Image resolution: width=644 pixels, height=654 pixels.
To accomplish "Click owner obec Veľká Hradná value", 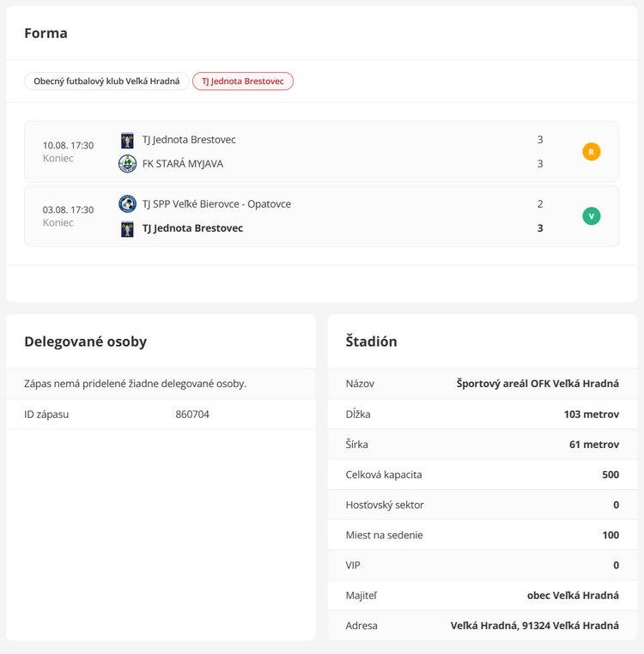I will [x=573, y=596].
